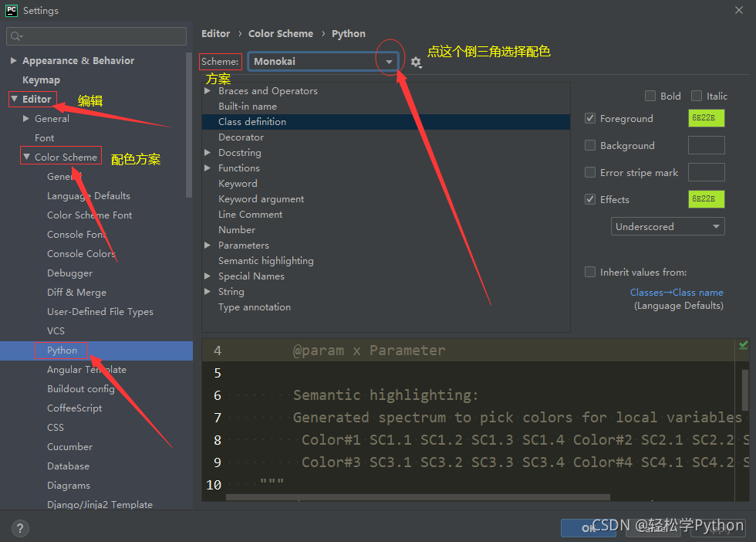
Task: Select User-Defined File Types item
Action: point(100,312)
